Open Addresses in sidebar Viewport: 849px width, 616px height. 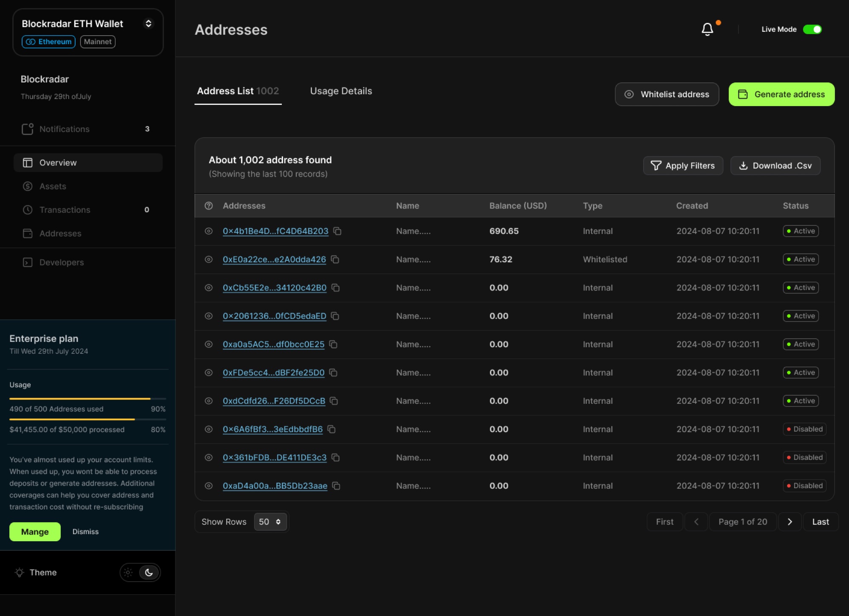88,233
